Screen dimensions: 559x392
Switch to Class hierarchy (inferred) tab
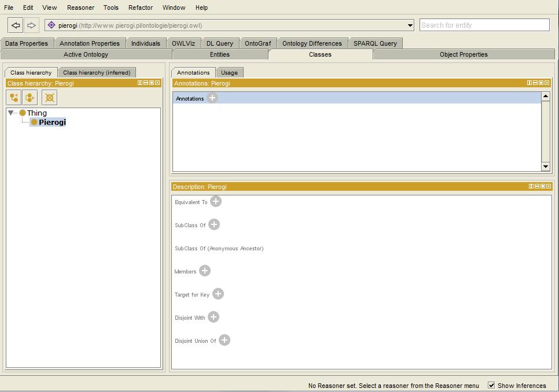[97, 72]
